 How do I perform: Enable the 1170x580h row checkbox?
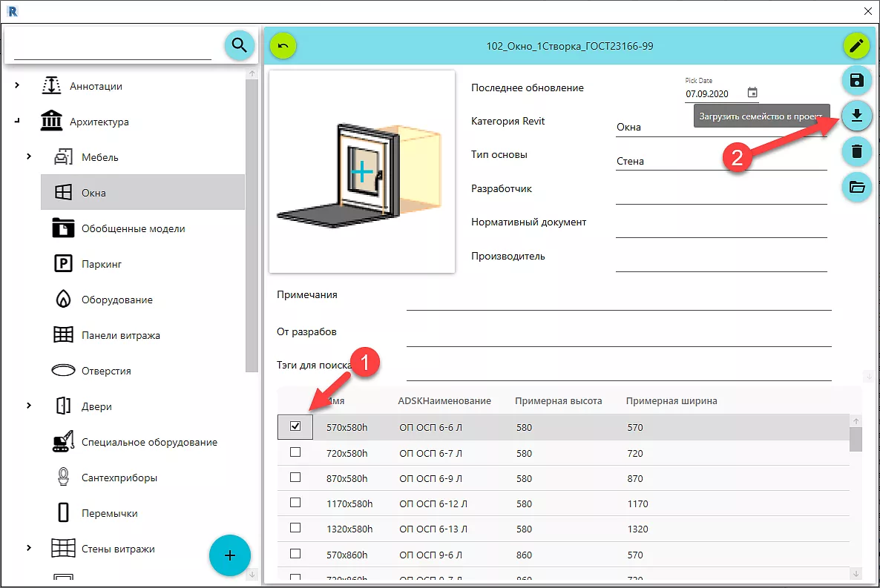(x=295, y=503)
